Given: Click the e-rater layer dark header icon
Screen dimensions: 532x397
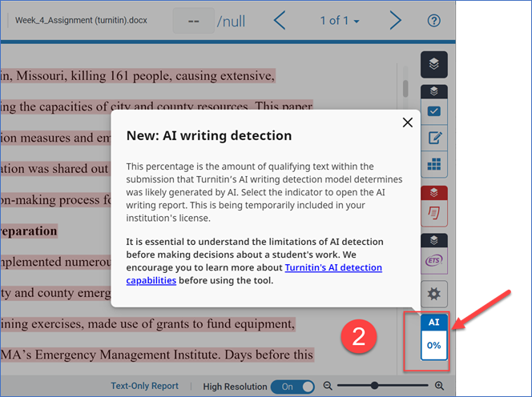Looking at the screenshot, I should point(434,240).
